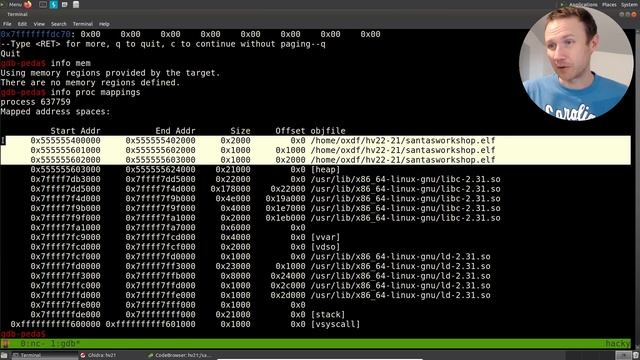Open the Terminal menu

(x=82, y=24)
